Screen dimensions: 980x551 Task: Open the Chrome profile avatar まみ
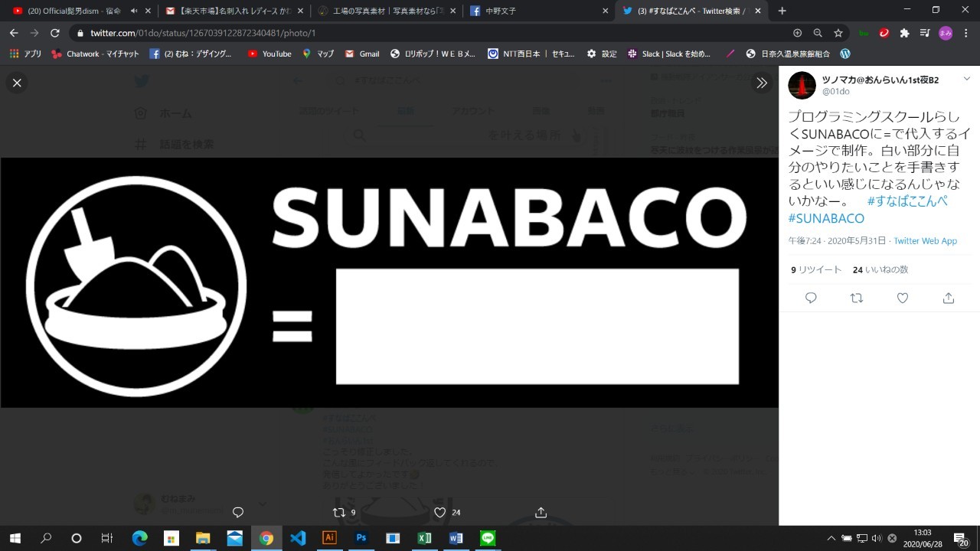coord(946,33)
